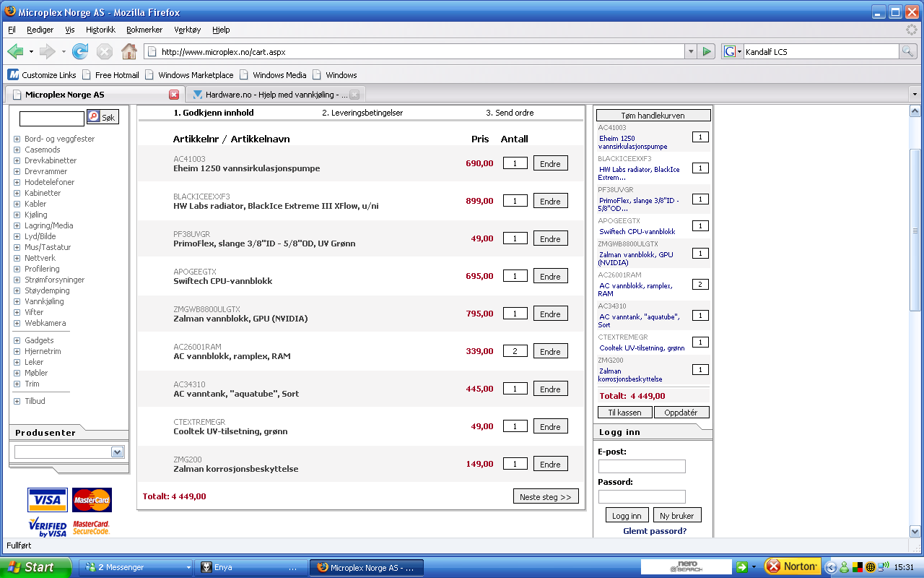Click Endre for Swiftech CPU-vannblokk
The width and height of the screenshot is (924, 578).
click(550, 276)
